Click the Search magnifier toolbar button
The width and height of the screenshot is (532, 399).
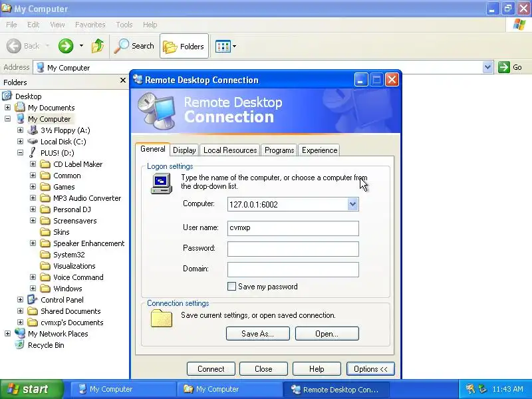click(134, 46)
